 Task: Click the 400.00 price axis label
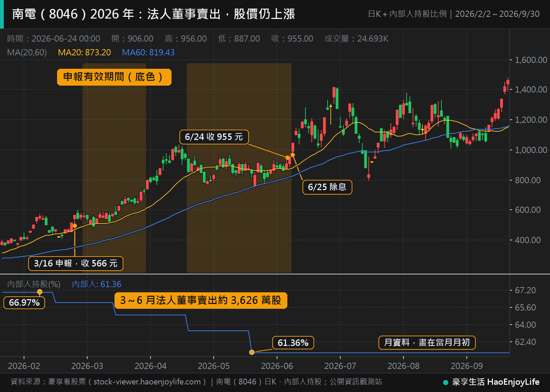coord(528,240)
